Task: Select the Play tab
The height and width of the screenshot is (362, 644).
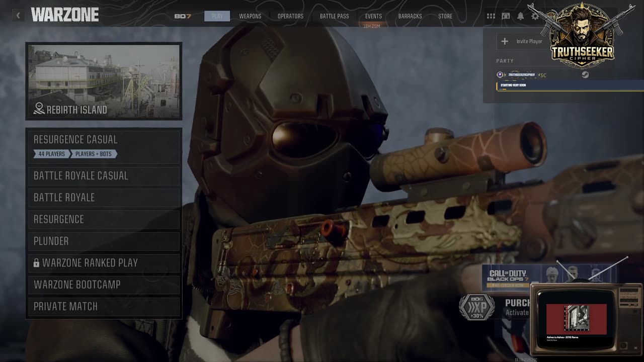Action: (217, 16)
